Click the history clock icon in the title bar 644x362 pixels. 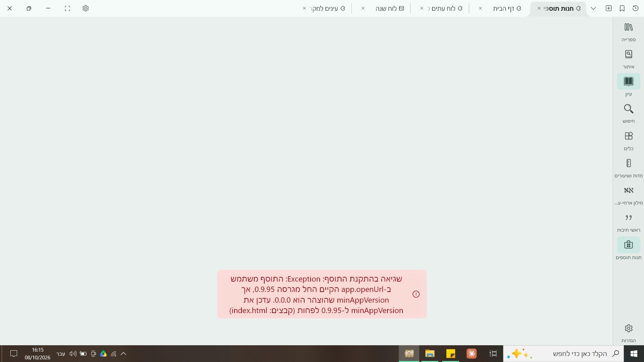[636, 8]
